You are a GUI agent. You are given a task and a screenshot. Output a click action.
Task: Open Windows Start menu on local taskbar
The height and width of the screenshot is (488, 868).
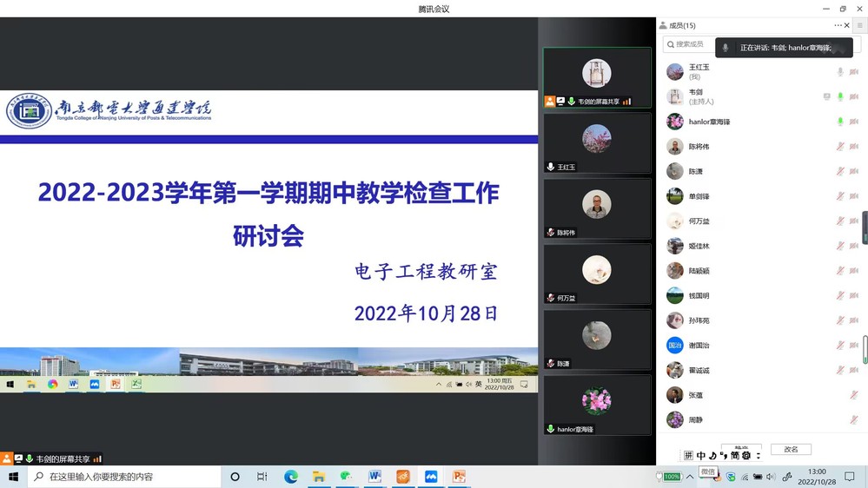coord(13,477)
